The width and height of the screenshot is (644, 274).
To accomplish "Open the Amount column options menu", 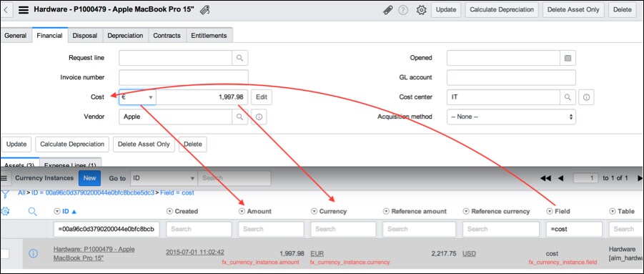I will click(x=242, y=211).
